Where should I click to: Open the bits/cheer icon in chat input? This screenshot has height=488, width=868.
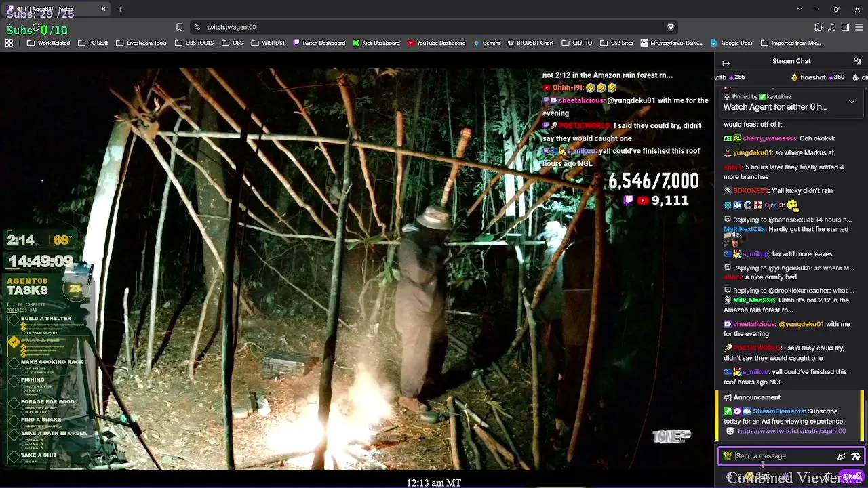pos(842,456)
